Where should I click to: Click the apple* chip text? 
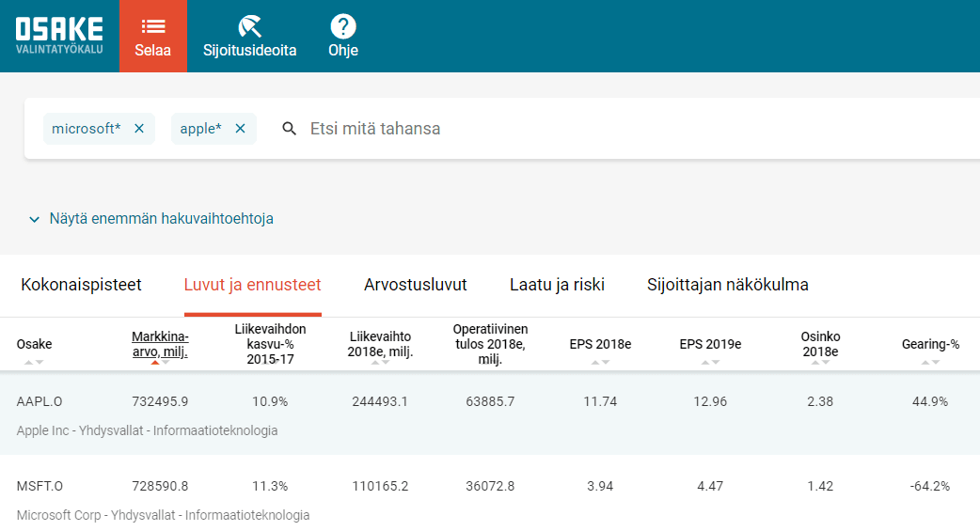pos(200,129)
